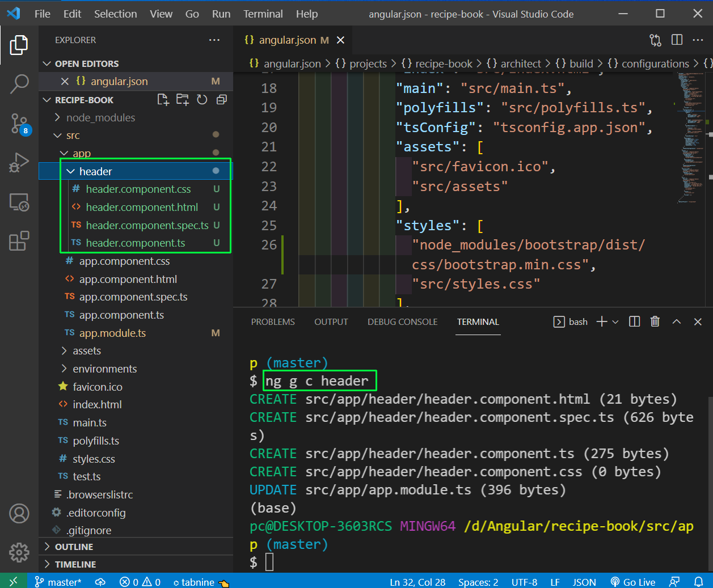Close the angular.json editor tab
The width and height of the screenshot is (713, 588).
click(x=340, y=40)
